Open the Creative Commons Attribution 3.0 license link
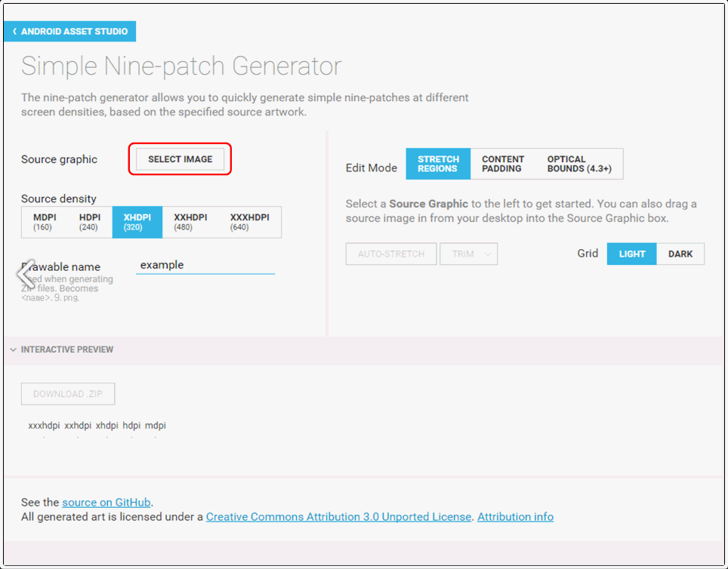 pyautogui.click(x=338, y=517)
